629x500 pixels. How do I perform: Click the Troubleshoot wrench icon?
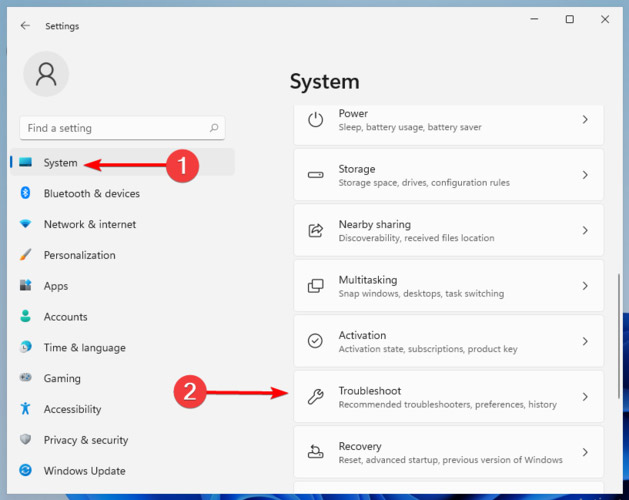tap(316, 396)
